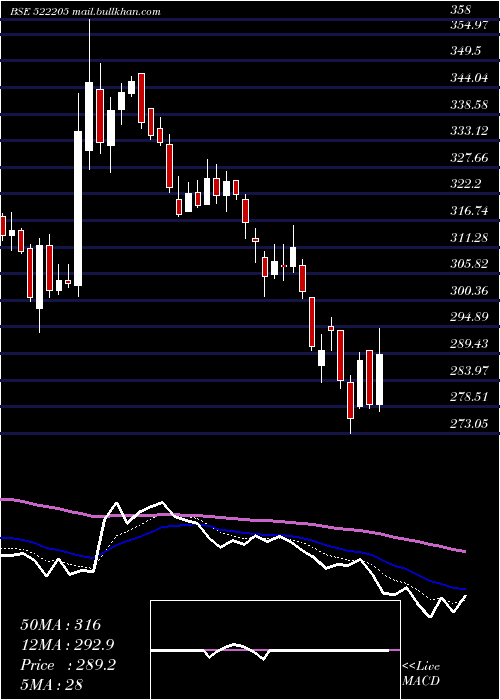
Task: Click the 294.89 price level label
Action: (469, 317)
